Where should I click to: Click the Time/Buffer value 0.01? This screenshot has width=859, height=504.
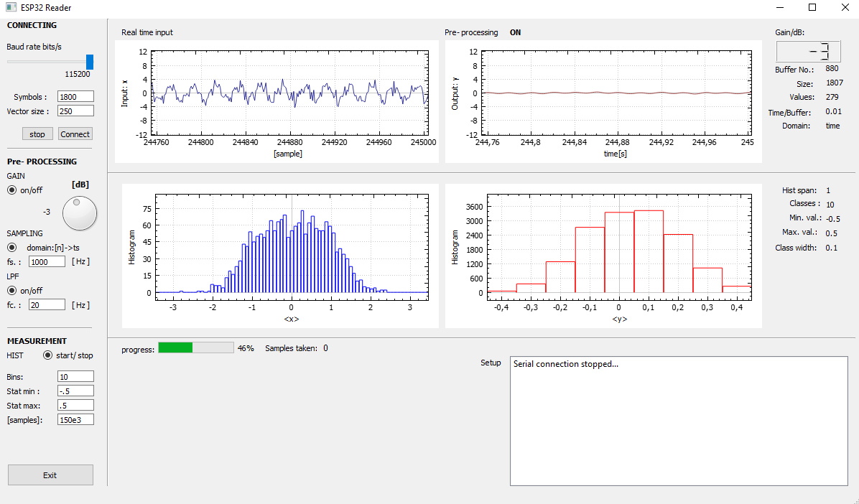pos(833,111)
